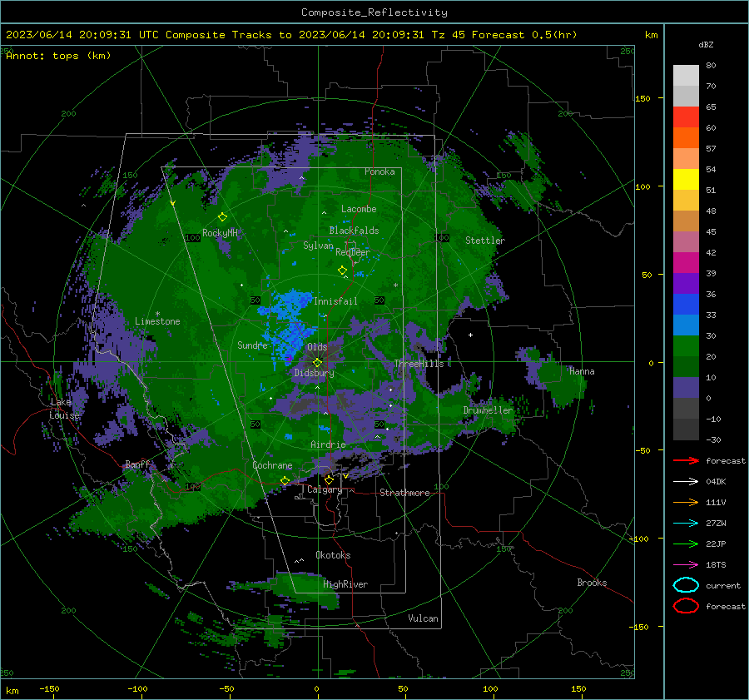Screen dimensions: 749x700
Task: Click the Stettler city label
Action: (x=485, y=241)
